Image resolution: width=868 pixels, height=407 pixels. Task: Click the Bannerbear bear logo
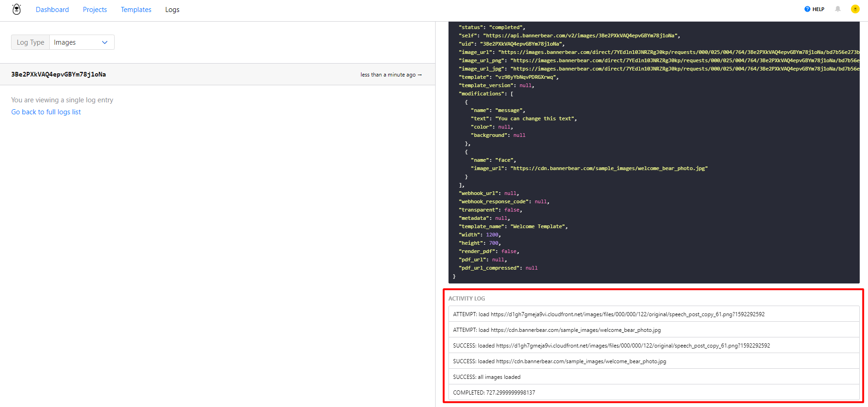pos(17,9)
